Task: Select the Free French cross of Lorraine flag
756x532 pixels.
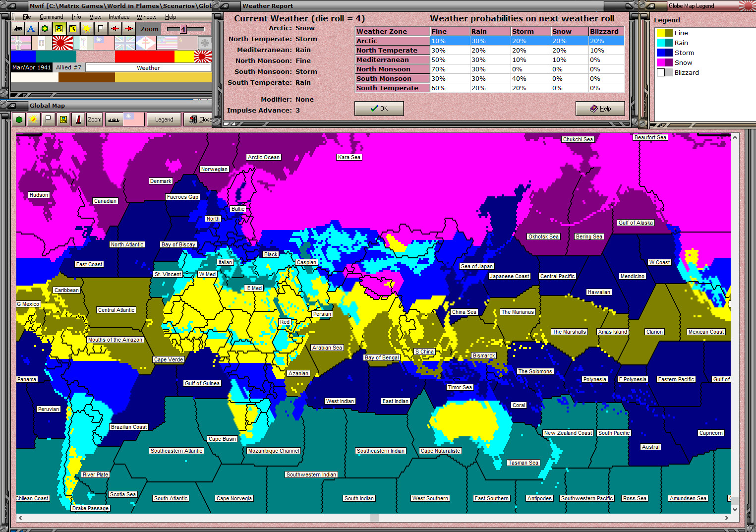Action: point(146,43)
